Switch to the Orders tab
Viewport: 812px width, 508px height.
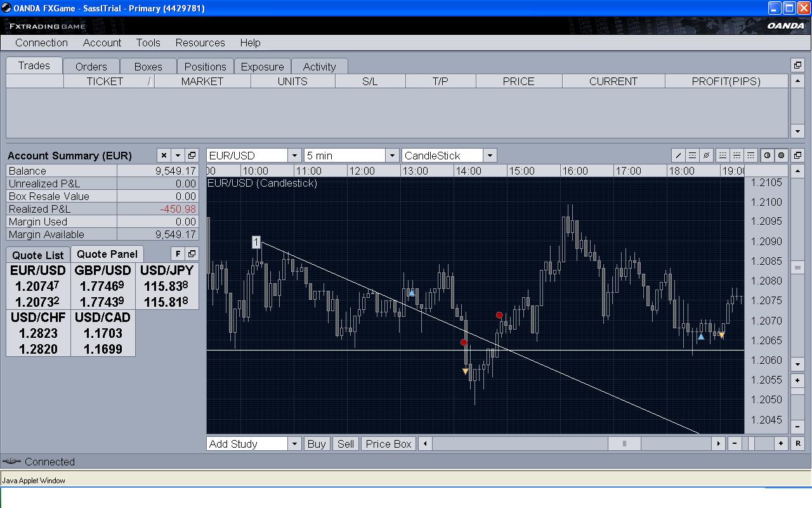point(91,67)
